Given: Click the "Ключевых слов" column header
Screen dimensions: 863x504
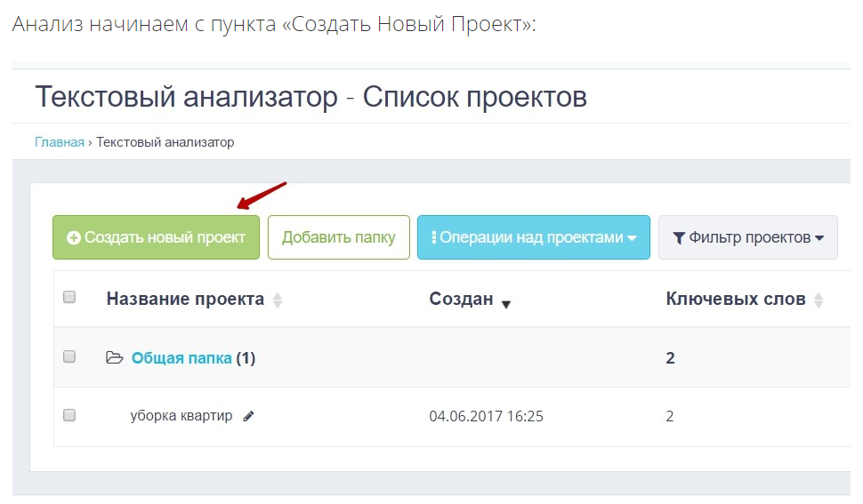Looking at the screenshot, I should (x=736, y=299).
